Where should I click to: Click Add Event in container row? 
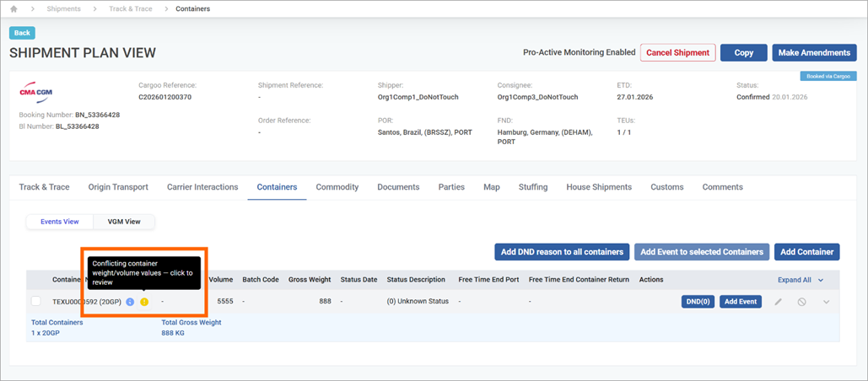[x=741, y=302]
